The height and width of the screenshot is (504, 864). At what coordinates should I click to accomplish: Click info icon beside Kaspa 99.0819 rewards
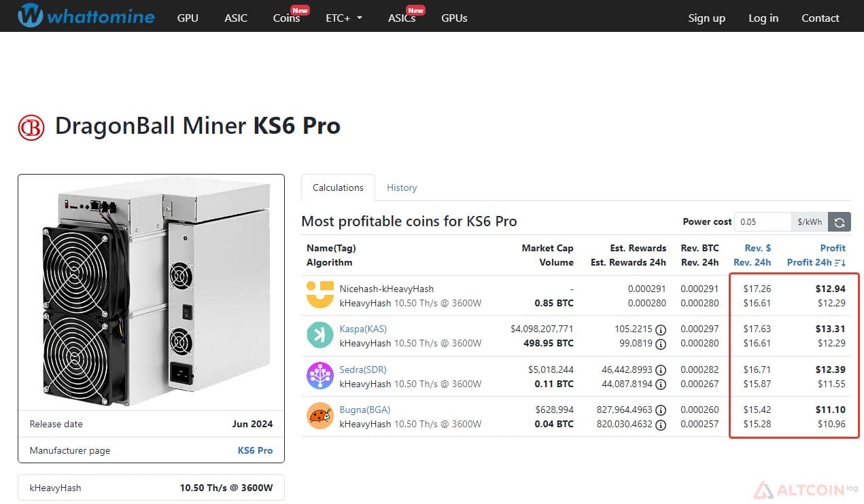(x=661, y=344)
